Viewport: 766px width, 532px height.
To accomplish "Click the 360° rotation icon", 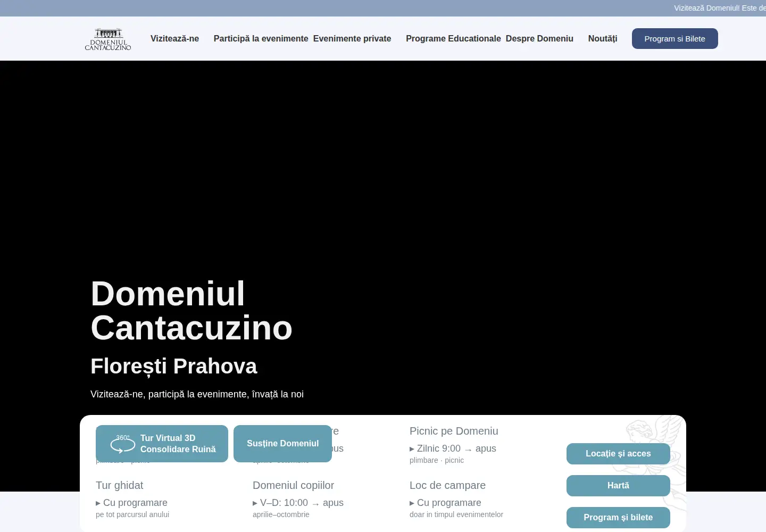I will [122, 444].
